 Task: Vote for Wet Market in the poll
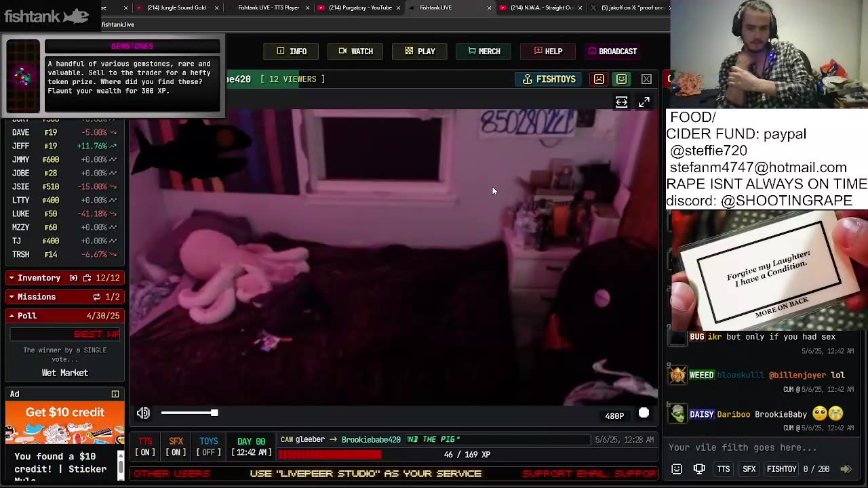65,373
